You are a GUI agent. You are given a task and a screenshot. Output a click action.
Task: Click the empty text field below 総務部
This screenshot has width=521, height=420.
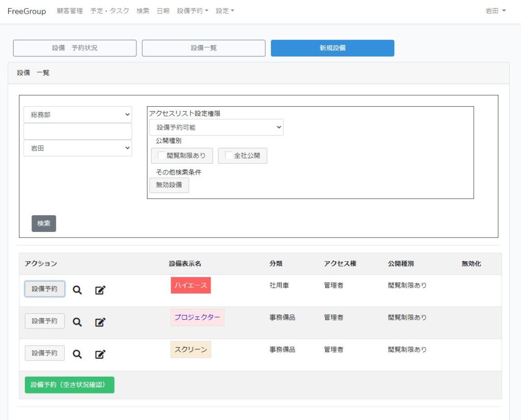coord(77,131)
